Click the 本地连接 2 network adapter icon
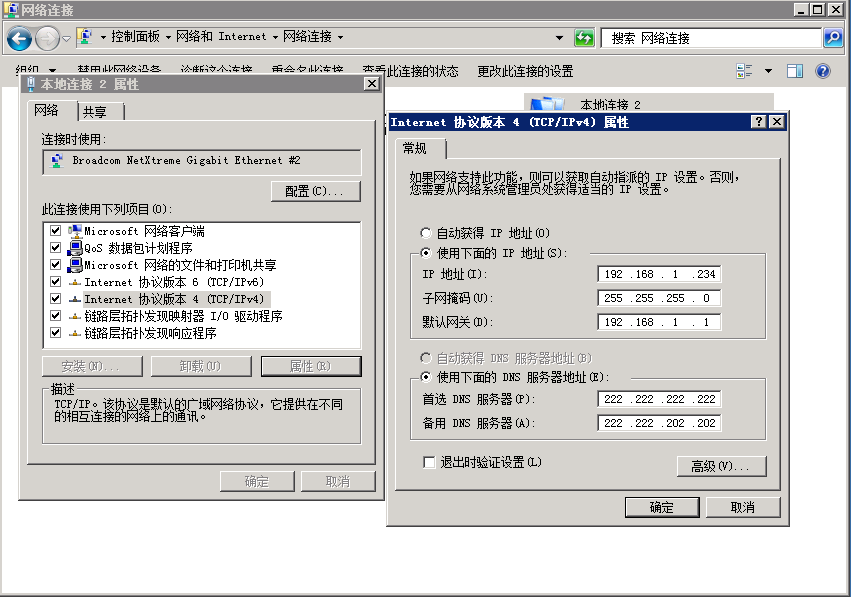 [x=545, y=103]
